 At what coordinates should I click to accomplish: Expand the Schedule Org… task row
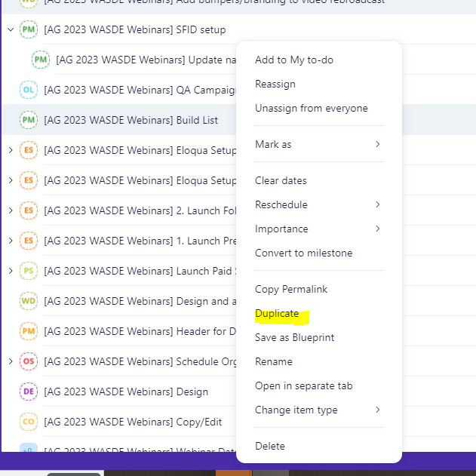click(10, 362)
